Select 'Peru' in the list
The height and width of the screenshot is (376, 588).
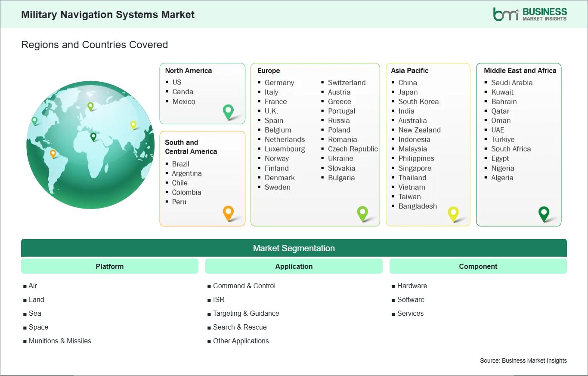coord(179,202)
